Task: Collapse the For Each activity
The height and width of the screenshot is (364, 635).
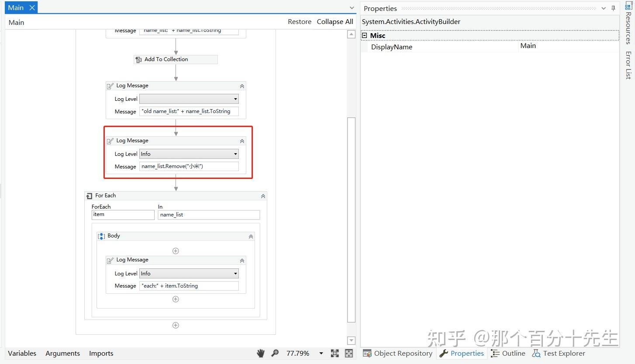Action: coord(262,196)
